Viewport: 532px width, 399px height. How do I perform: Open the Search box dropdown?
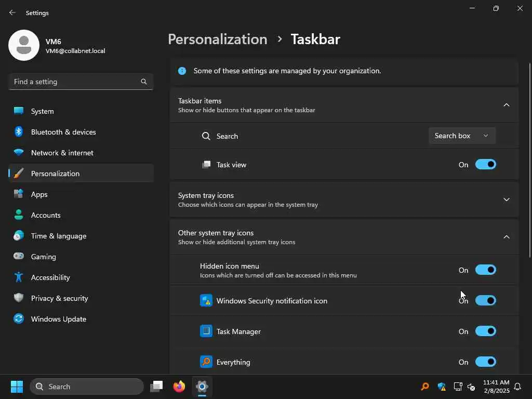[462, 136]
